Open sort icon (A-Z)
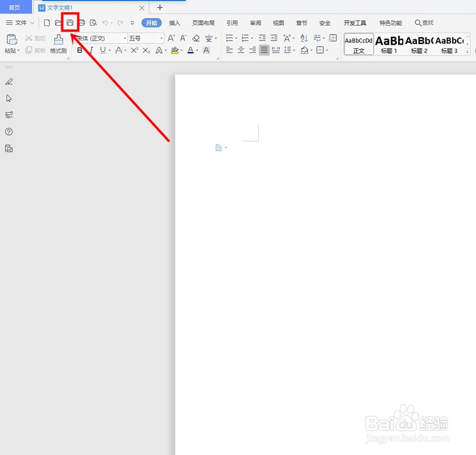This screenshot has height=455, width=476. pos(304,38)
